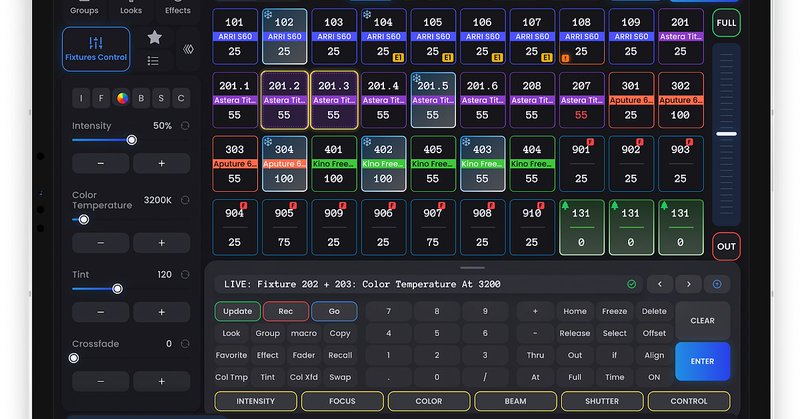800x419 pixels.
Task: Click the red Rec button
Action: pos(286,311)
